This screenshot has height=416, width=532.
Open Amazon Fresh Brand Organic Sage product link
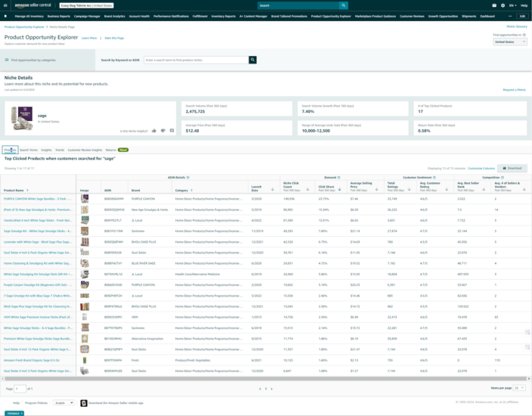(31, 360)
